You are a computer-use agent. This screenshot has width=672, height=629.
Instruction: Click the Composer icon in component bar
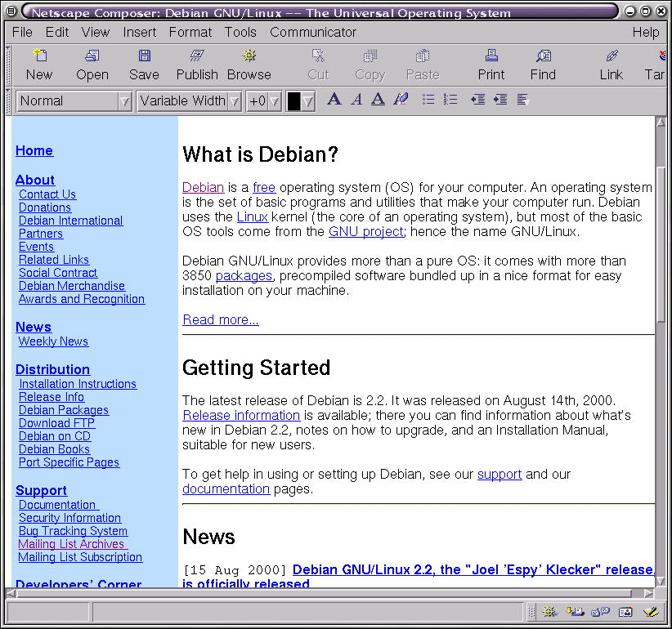(651, 612)
